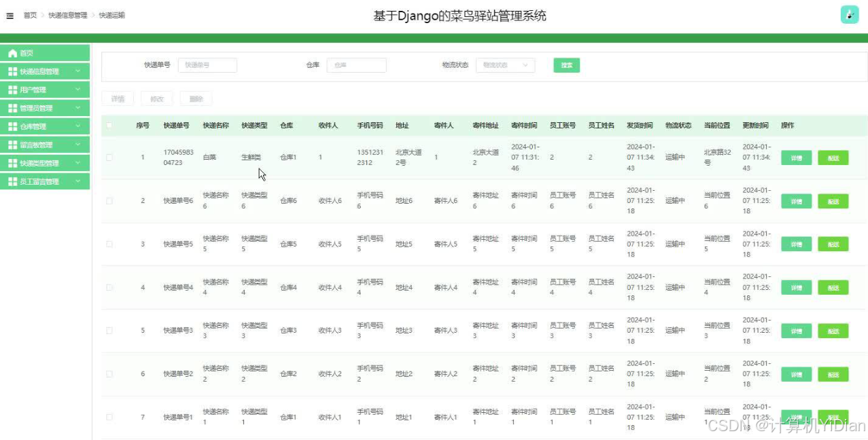Click the 北京路32号 current position cell
Screen dimensions: 868x440
coord(717,158)
